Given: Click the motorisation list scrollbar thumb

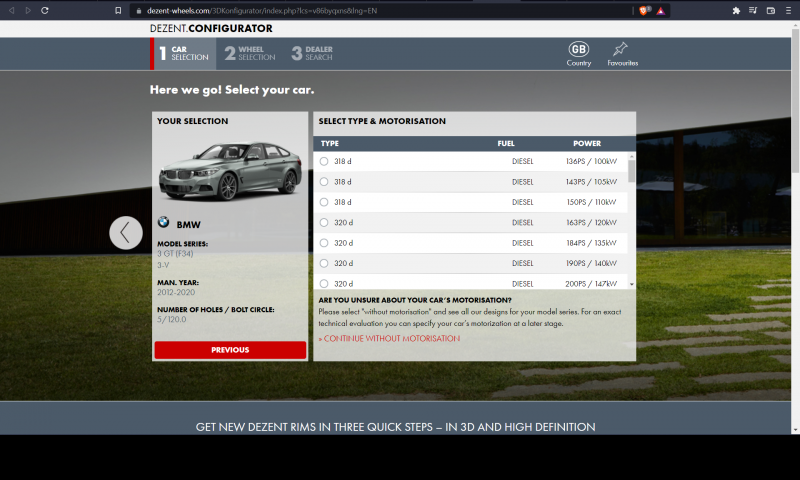Looking at the screenshot, I should click(x=632, y=171).
